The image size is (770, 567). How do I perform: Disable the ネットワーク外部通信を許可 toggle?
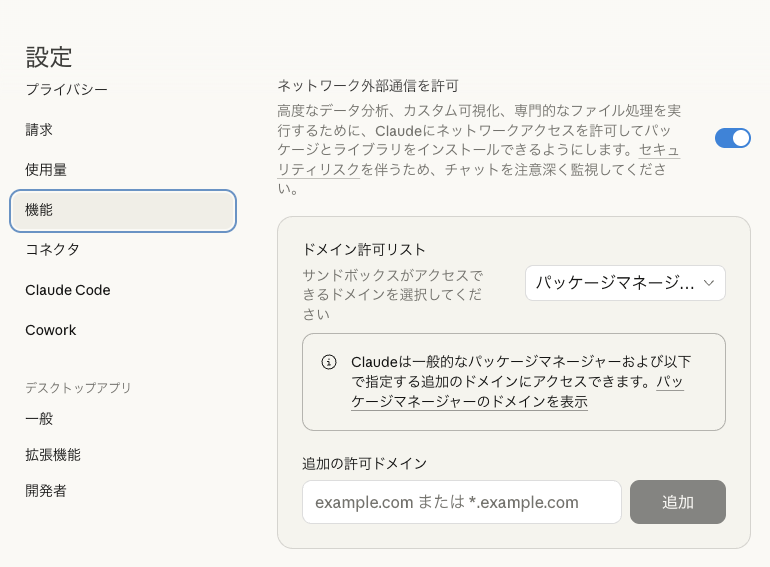(x=732, y=138)
